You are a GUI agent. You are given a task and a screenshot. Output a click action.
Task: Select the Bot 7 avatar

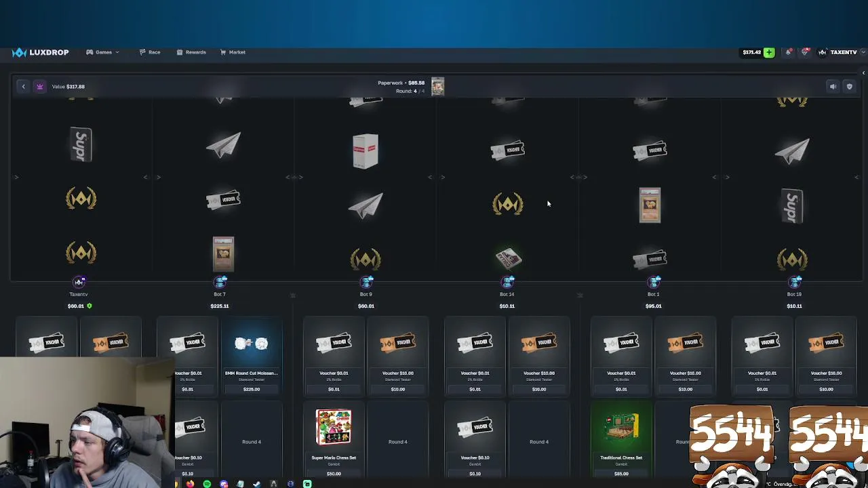click(220, 281)
